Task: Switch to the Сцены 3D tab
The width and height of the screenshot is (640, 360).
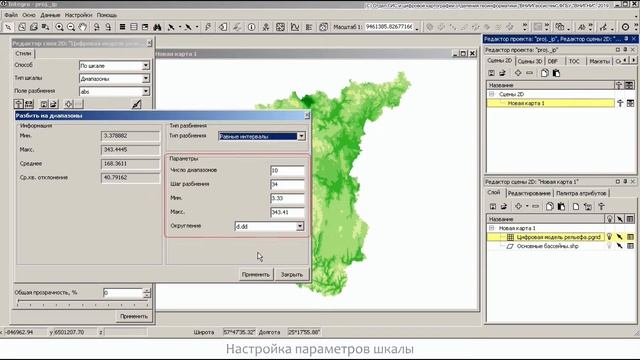Action: (x=529, y=61)
